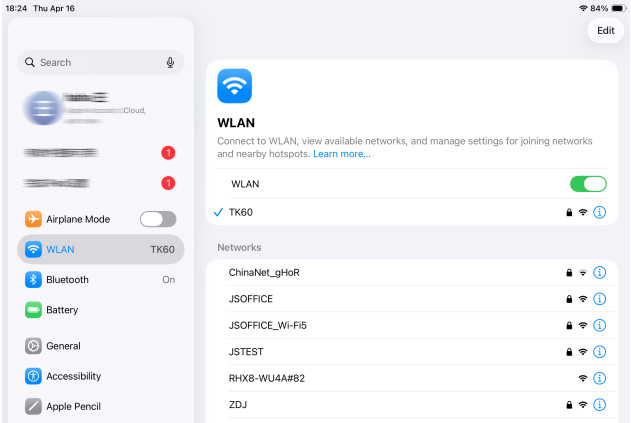Join the ZDJ network
631x423 pixels.
(412, 404)
